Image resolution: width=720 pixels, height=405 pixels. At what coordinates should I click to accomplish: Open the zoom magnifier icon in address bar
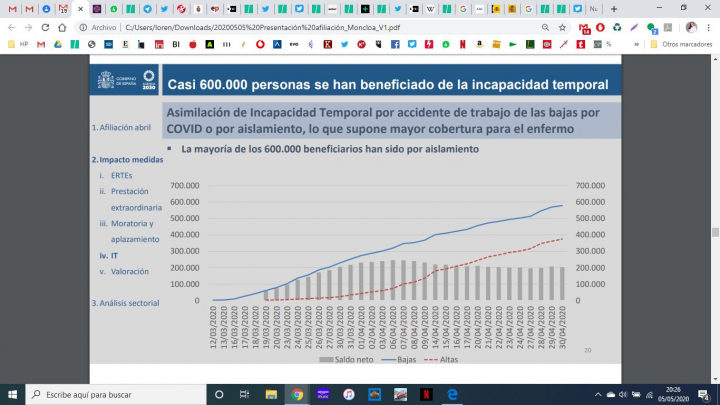click(545, 28)
